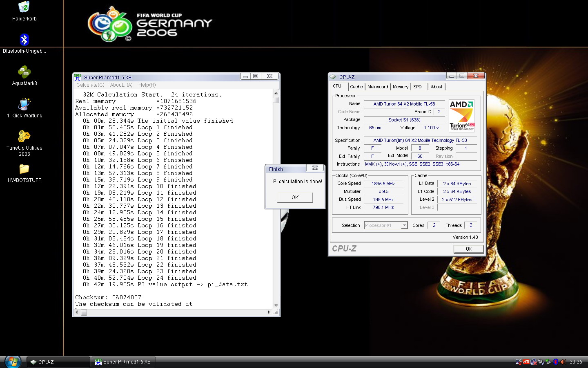
Task: Click Super PI vertical scrollbar up arrow
Action: point(276,93)
